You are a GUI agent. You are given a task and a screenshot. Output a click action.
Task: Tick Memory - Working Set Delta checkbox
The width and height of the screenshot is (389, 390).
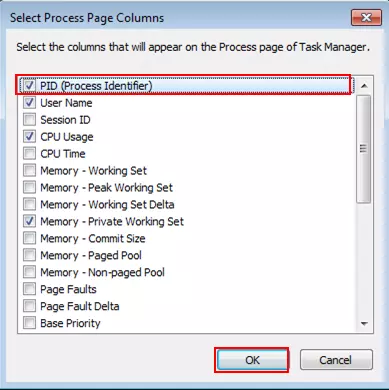click(29, 204)
